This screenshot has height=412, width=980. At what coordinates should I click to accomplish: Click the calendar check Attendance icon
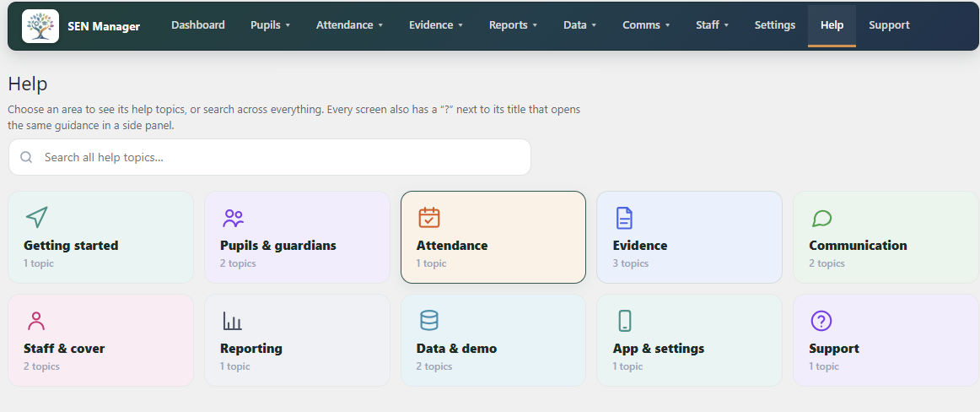point(428,218)
